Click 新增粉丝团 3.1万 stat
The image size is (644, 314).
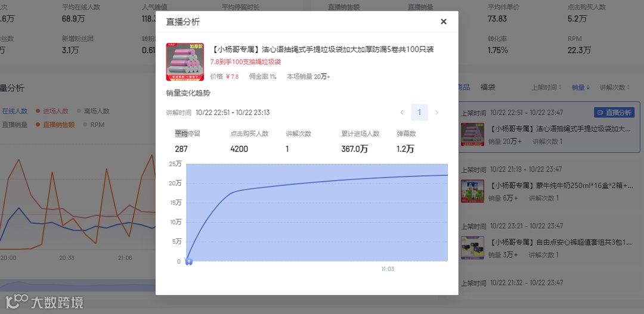pyautogui.click(x=78, y=45)
